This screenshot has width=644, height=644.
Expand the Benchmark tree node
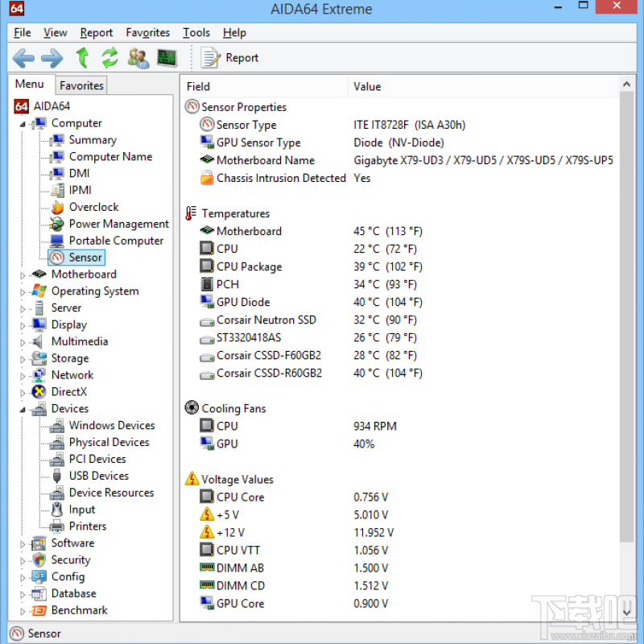tap(23, 611)
